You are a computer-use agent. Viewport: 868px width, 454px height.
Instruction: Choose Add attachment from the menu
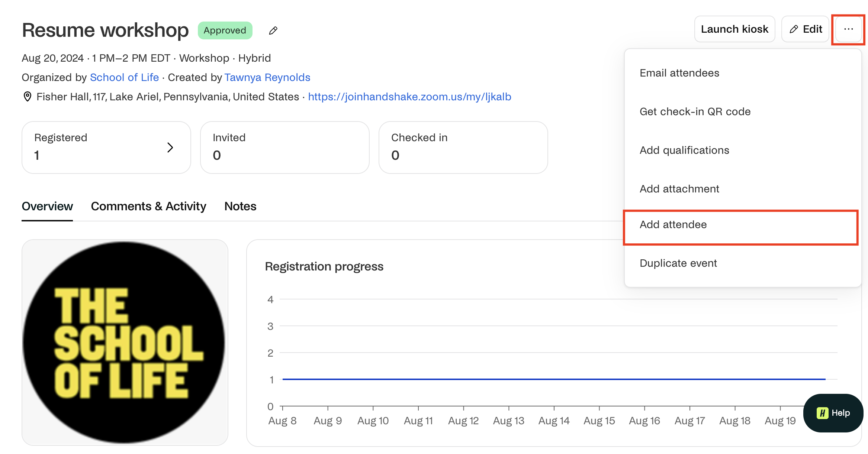(x=743, y=189)
